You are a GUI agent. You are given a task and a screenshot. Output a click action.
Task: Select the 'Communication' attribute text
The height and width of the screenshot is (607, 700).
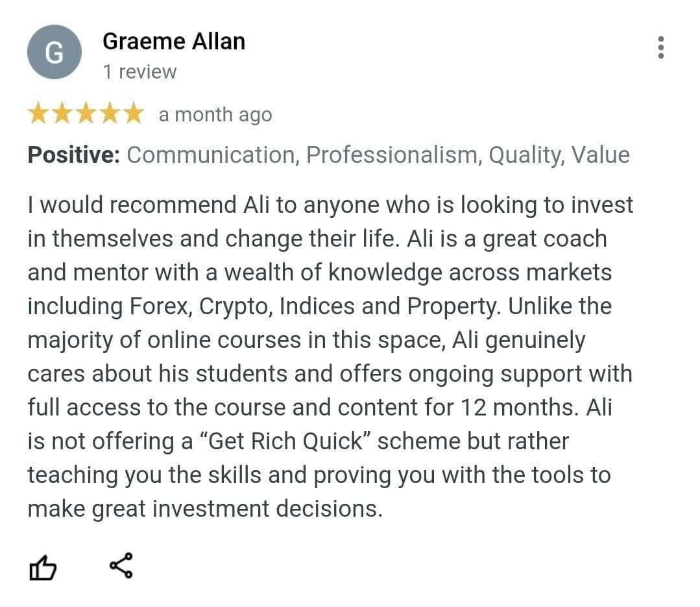[213, 155]
